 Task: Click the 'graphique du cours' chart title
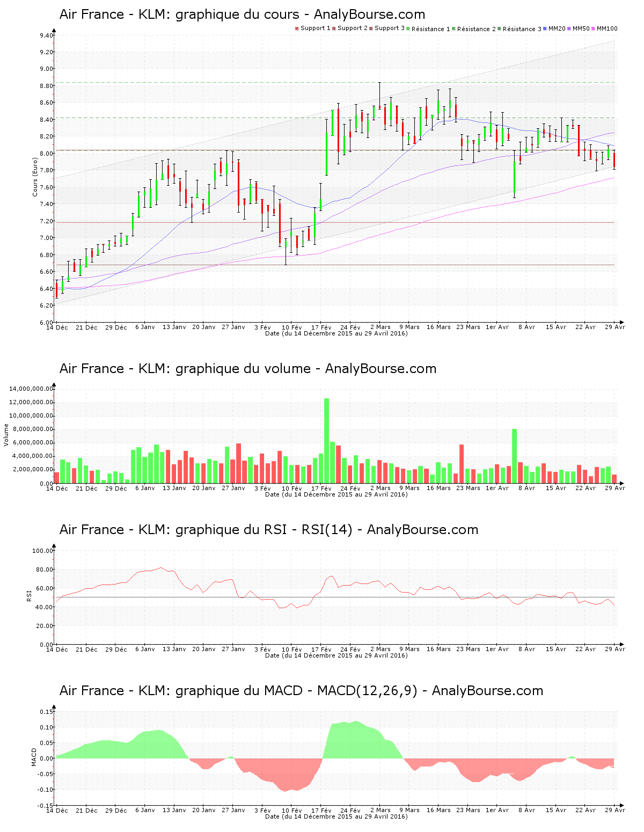242,14
